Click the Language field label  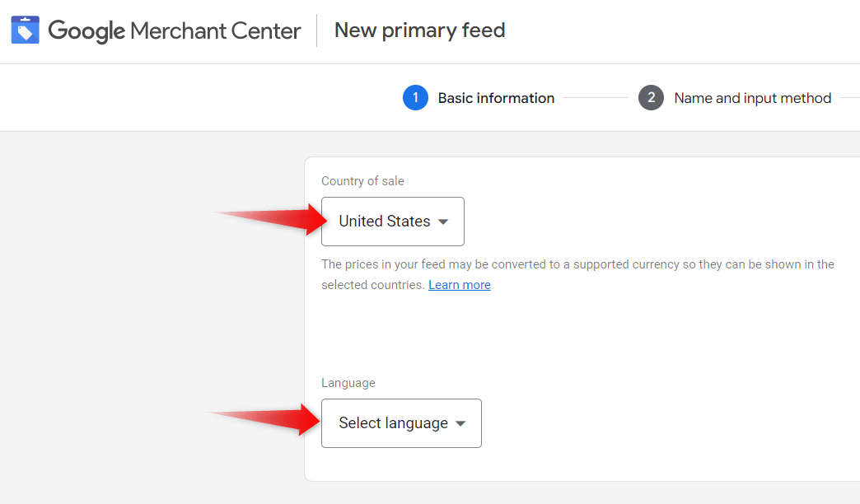(x=348, y=383)
